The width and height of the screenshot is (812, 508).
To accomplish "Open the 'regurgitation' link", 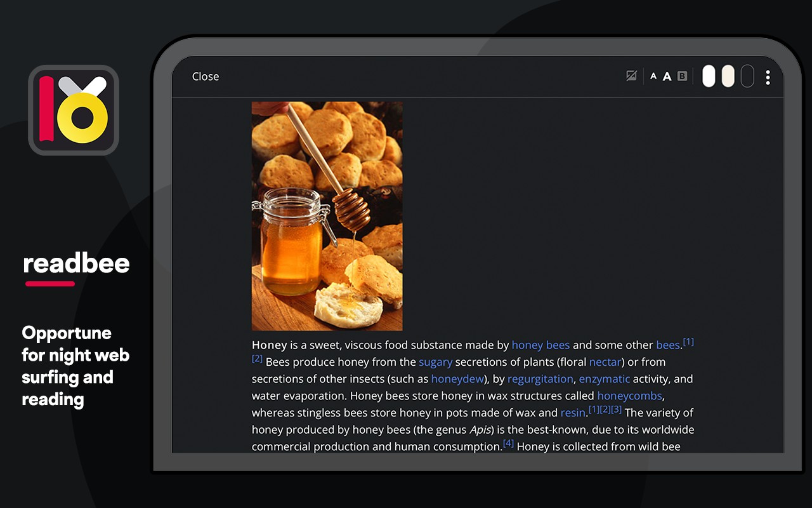I will click(x=540, y=379).
